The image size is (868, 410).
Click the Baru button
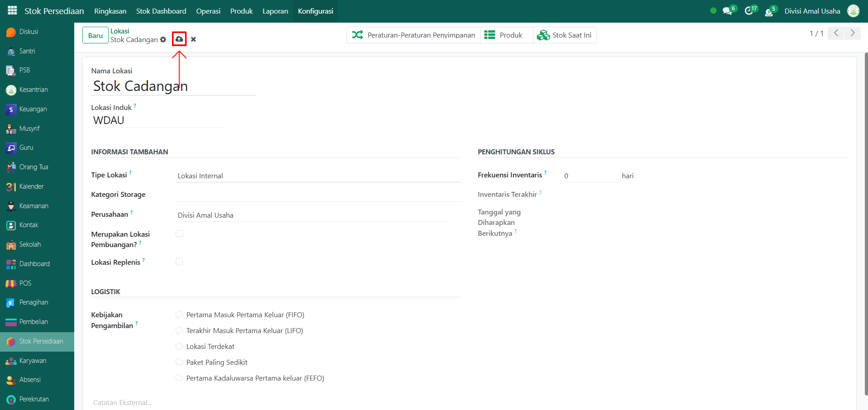pos(95,35)
